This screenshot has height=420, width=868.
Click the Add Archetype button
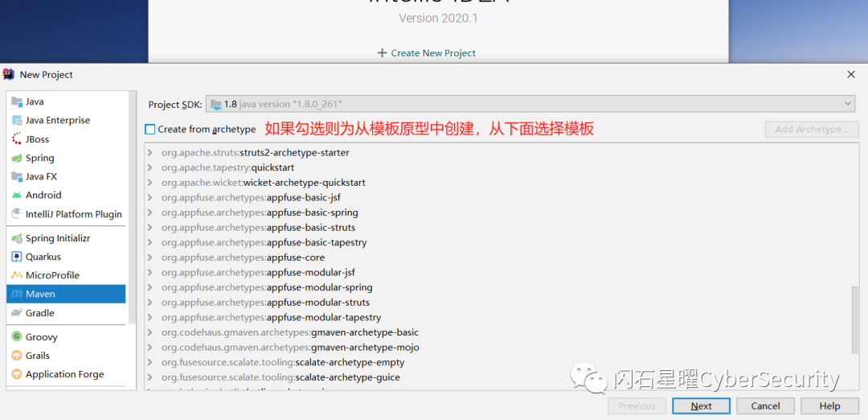(x=812, y=129)
